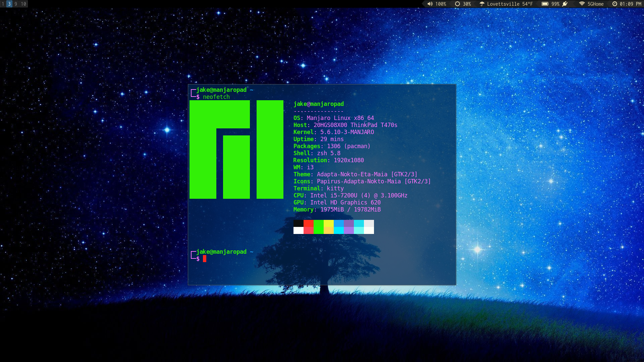Click the Wi-Fi signal icon beside 5GHome
The image size is (644, 362).
pyautogui.click(x=582, y=4)
